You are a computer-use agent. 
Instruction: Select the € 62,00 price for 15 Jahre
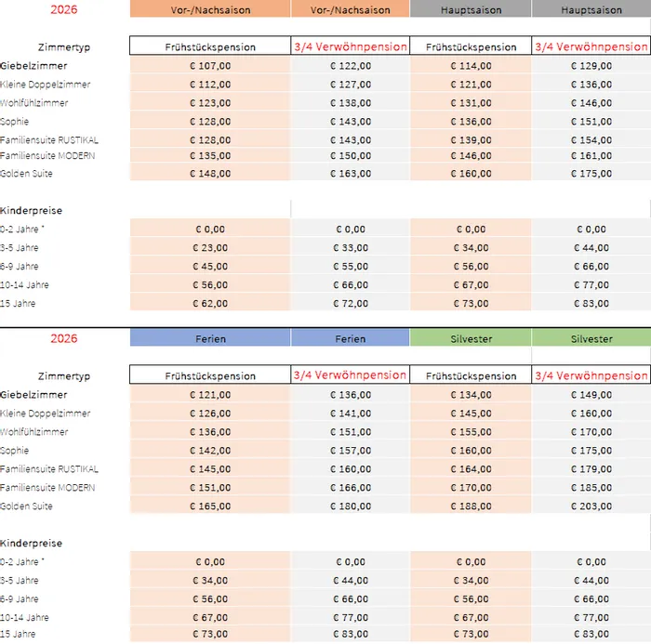[x=209, y=304]
